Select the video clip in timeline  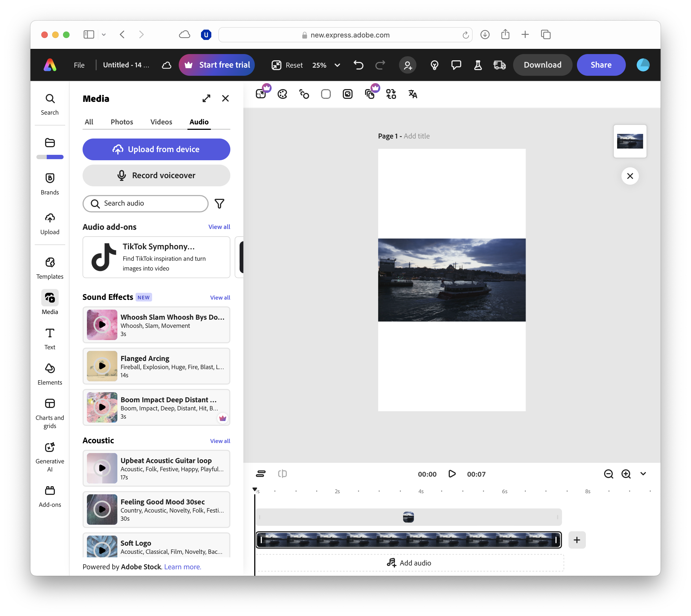(x=409, y=540)
